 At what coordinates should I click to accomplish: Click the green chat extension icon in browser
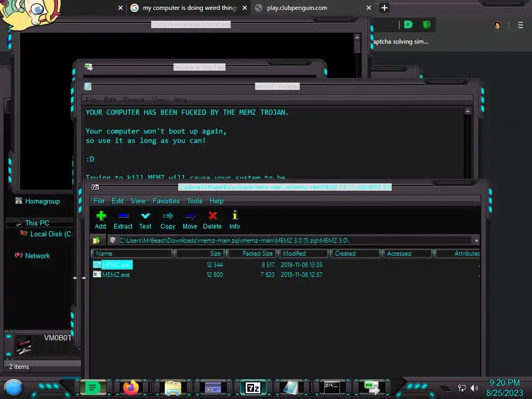click(408, 24)
